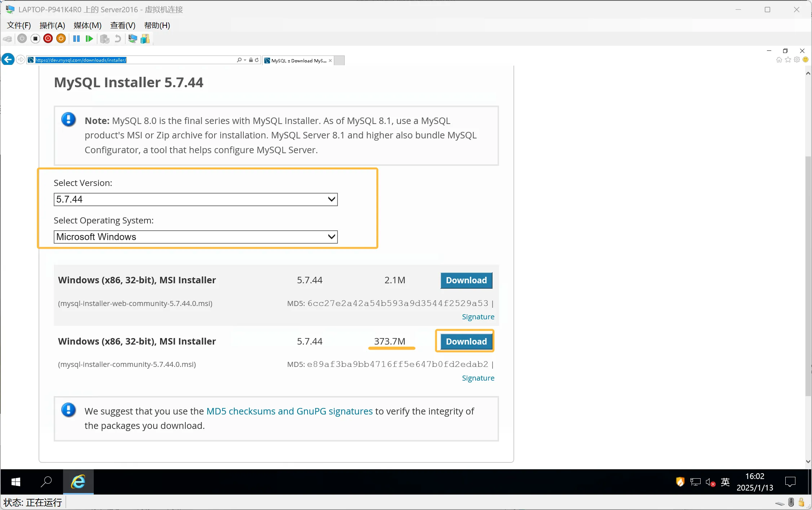This screenshot has height=510, width=812.
Task: Click the orange Save state icon
Action: (x=61, y=39)
